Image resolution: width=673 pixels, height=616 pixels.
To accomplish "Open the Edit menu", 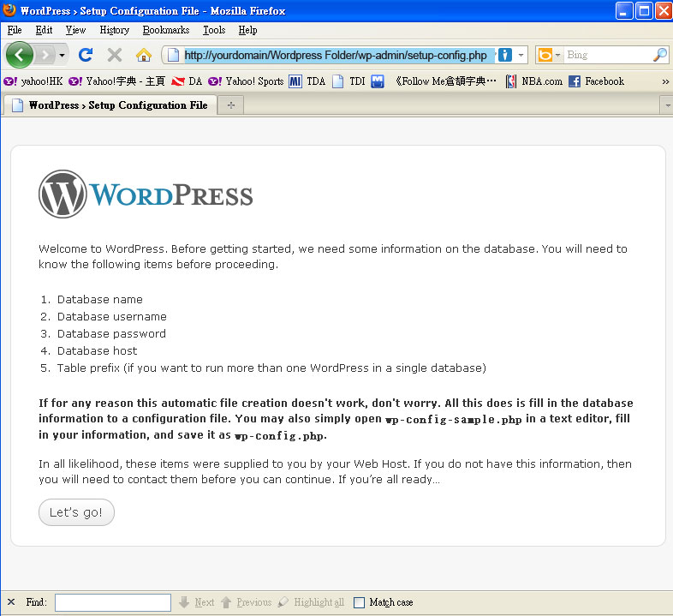I will 44,30.
